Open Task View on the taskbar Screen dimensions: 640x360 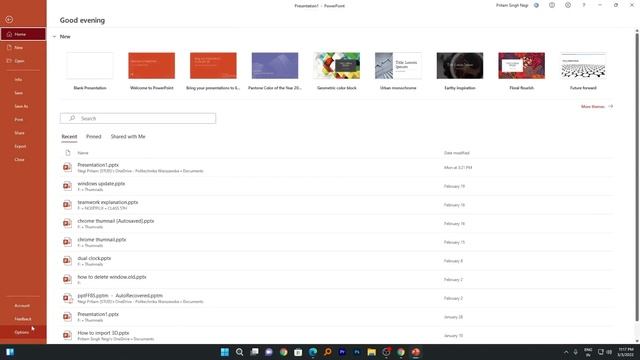[x=254, y=352]
